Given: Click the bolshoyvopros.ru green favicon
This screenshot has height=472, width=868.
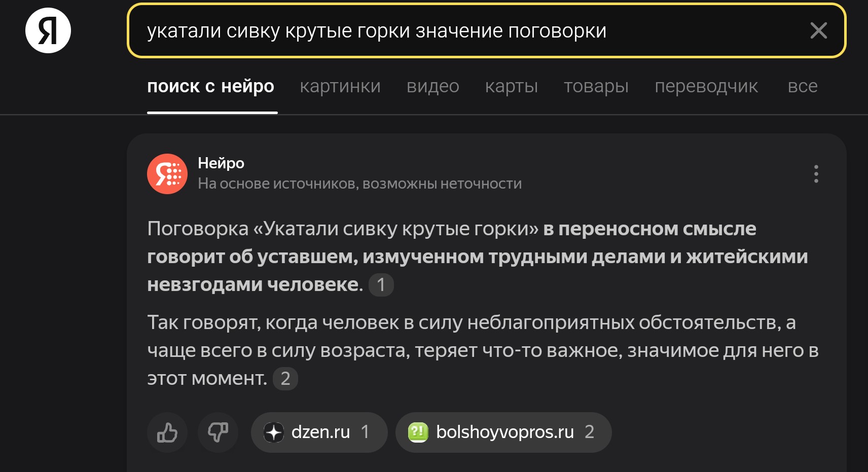Looking at the screenshot, I should (418, 432).
